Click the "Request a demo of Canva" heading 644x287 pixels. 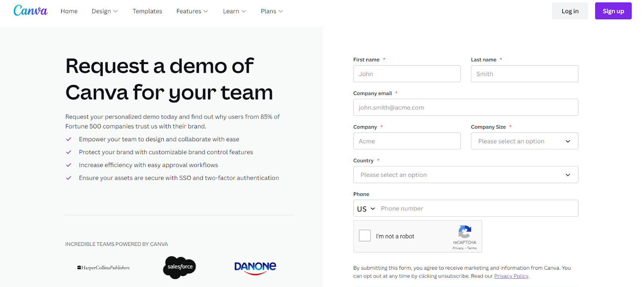(169, 79)
